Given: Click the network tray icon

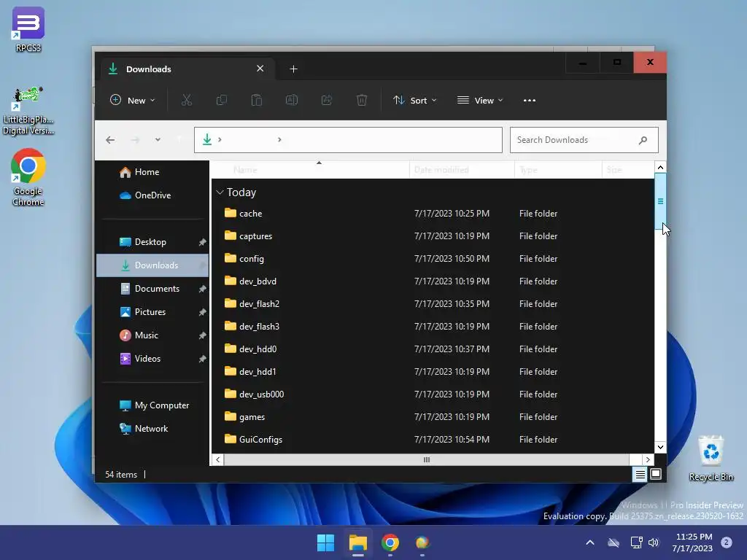Looking at the screenshot, I should pyautogui.click(x=636, y=542).
